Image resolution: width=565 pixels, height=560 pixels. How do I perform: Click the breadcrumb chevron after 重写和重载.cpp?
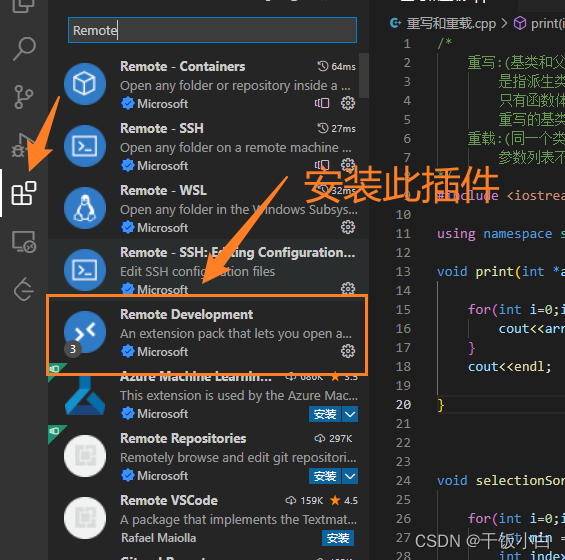tap(504, 23)
